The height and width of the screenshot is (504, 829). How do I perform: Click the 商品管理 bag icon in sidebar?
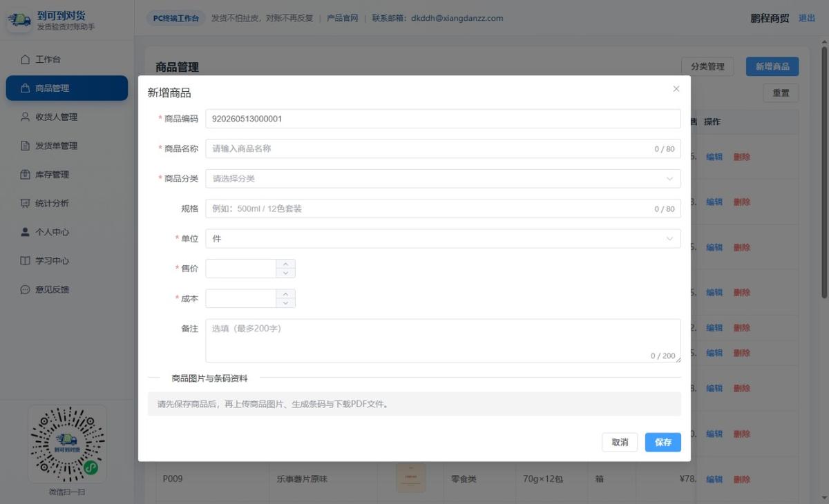click(x=25, y=88)
